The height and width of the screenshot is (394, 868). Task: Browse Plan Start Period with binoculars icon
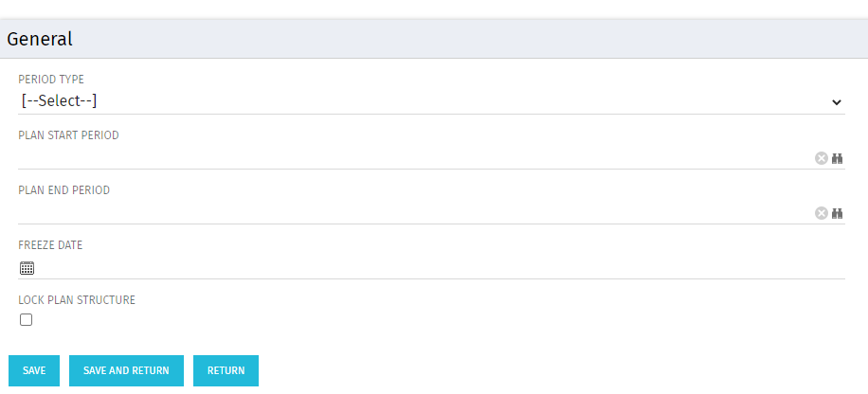coord(838,158)
